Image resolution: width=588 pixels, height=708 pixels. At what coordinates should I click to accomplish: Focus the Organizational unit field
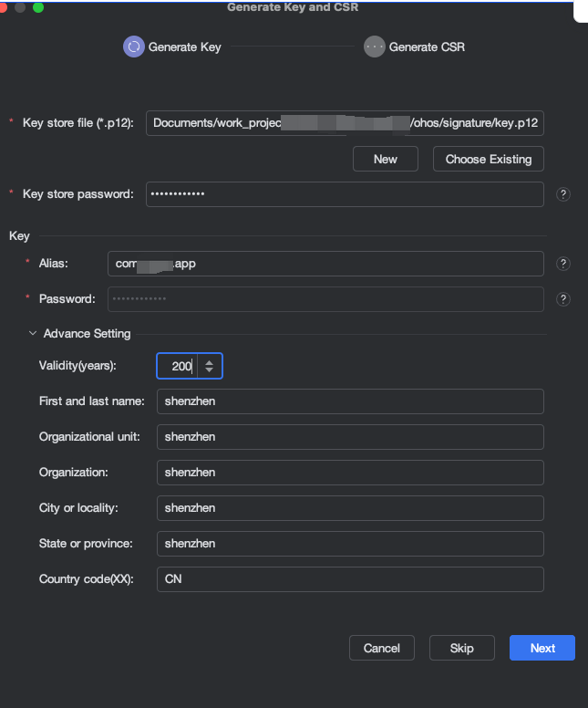point(350,437)
